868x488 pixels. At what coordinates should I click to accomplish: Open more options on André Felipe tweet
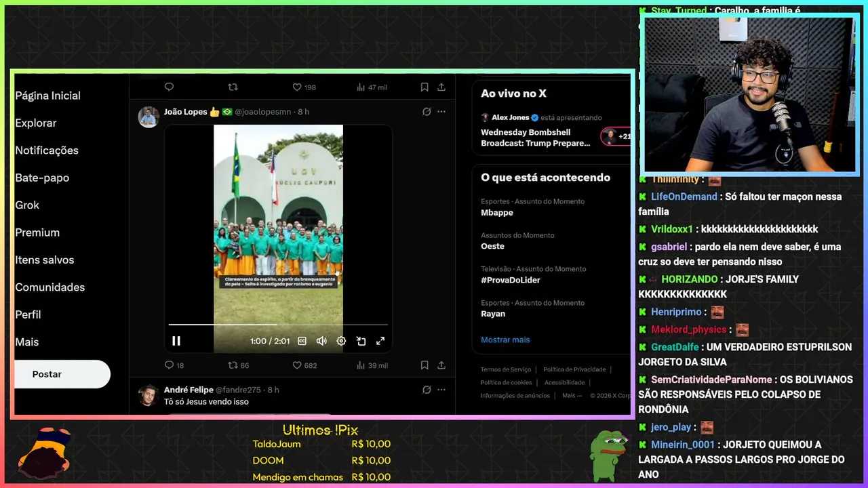point(441,390)
